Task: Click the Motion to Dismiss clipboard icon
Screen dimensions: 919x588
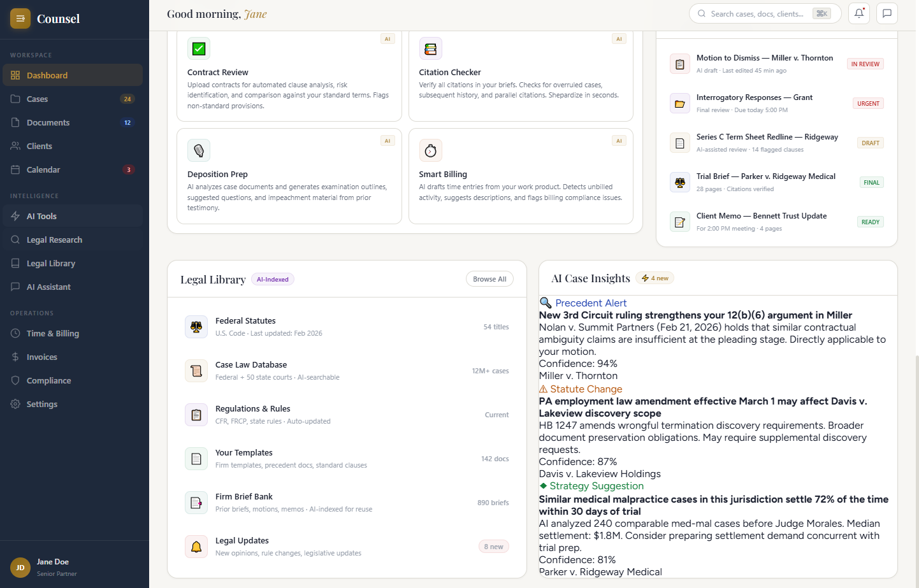Action: click(680, 64)
